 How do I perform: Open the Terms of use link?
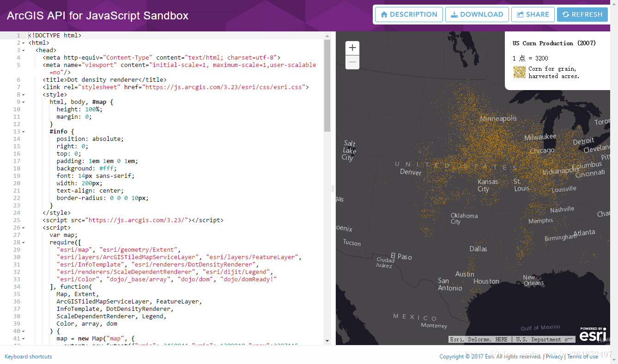[582, 357]
